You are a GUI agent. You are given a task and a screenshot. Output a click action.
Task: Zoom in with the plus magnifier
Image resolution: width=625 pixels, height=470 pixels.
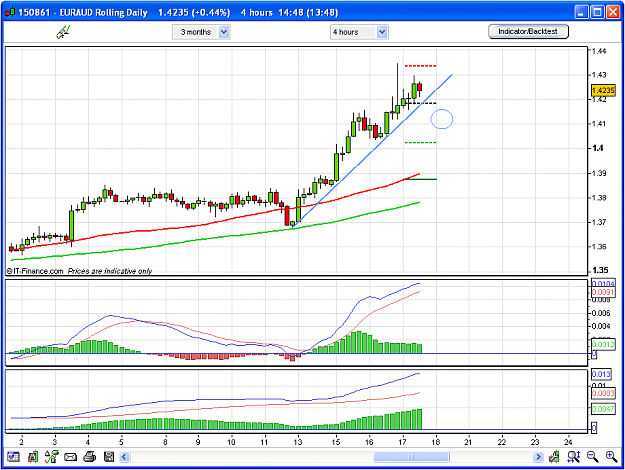point(612,456)
